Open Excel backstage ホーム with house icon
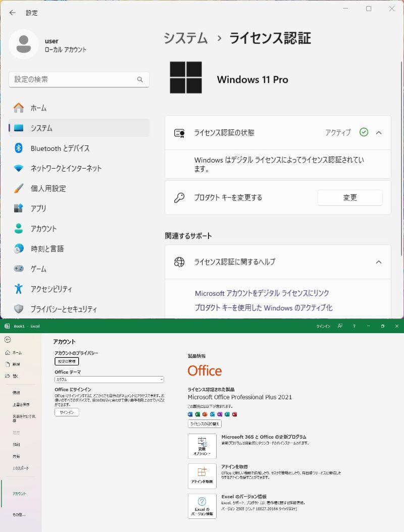404x532 pixels. pyautogui.click(x=8, y=352)
